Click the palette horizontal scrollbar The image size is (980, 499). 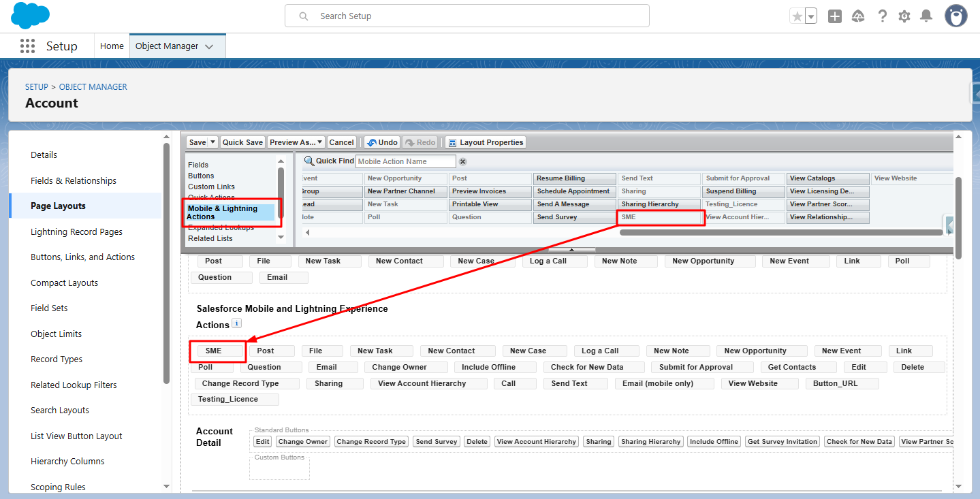(781, 233)
